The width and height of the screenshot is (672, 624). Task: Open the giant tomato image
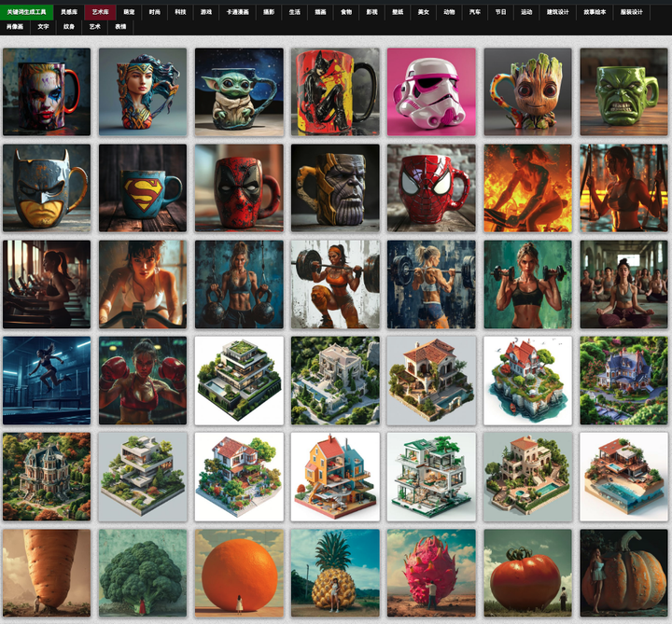pos(527,573)
